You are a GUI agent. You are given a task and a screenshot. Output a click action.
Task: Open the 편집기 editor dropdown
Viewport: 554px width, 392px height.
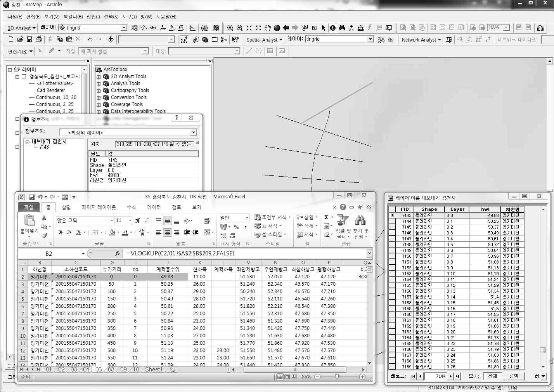pyautogui.click(x=19, y=51)
